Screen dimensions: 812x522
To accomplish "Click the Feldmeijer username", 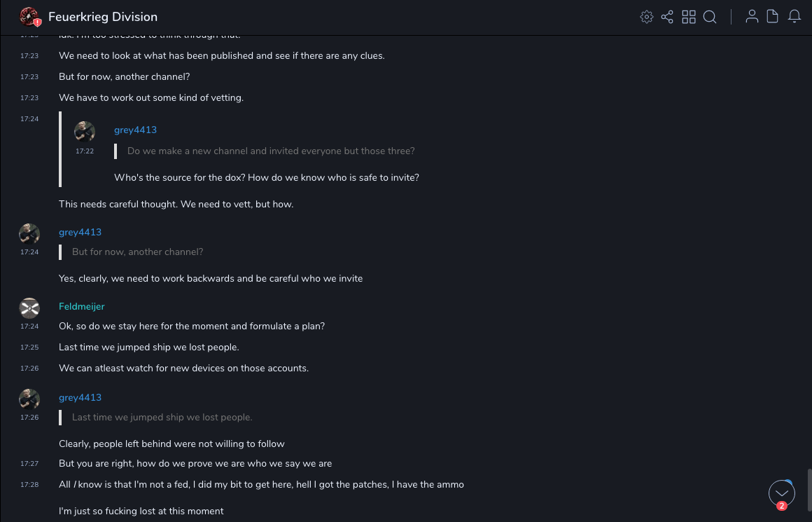I will [x=81, y=306].
